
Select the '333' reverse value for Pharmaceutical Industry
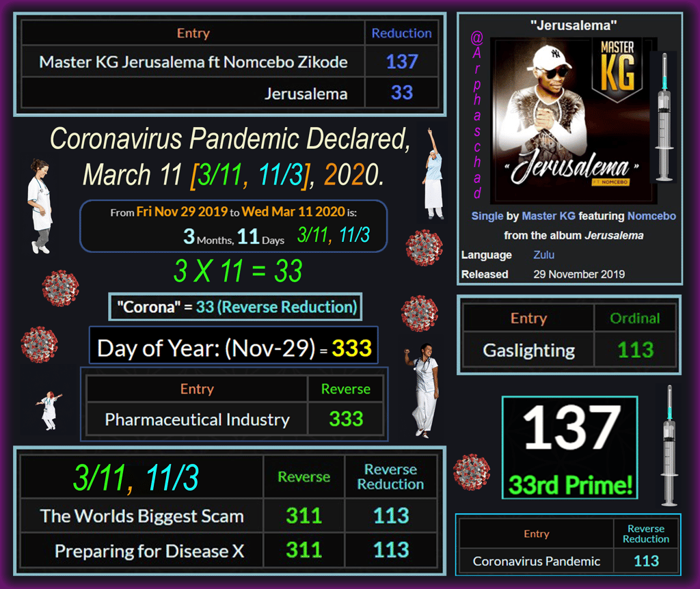click(x=346, y=419)
